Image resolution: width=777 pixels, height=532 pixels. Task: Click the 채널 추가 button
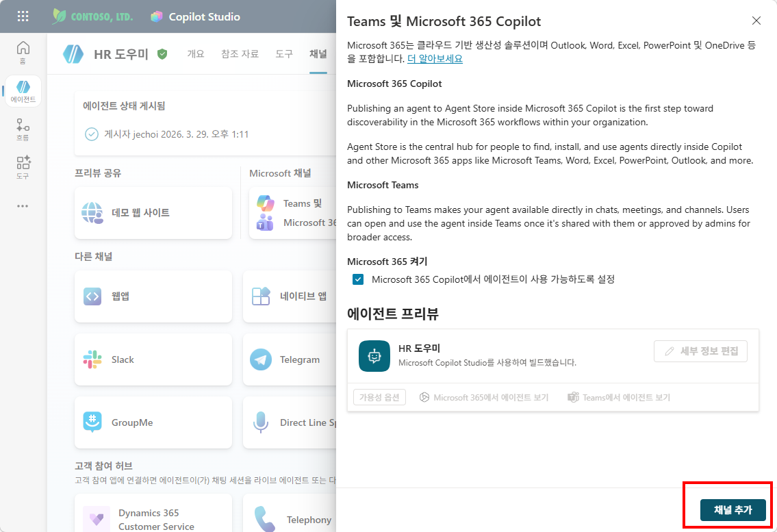pos(733,509)
